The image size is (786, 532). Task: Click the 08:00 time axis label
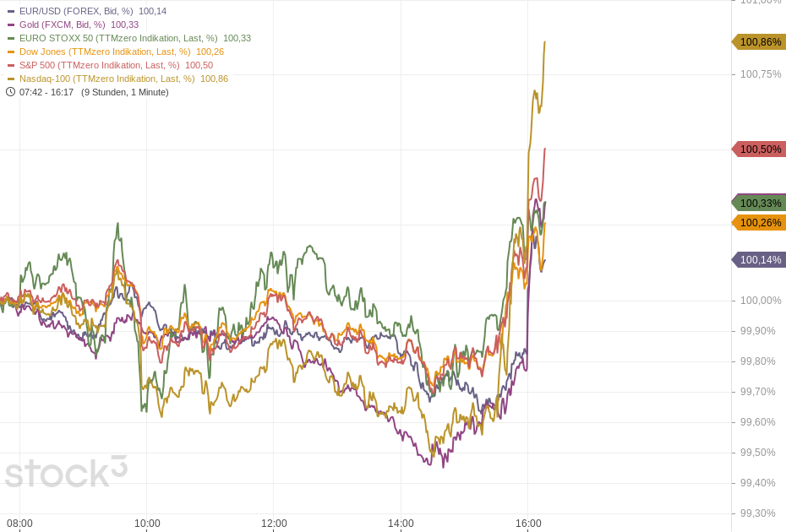point(19,524)
